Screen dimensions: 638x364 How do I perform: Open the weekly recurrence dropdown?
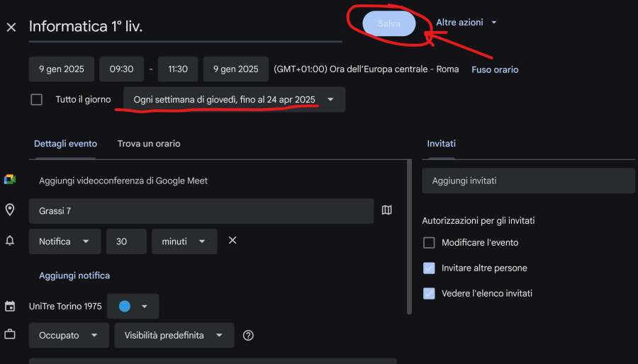coord(234,100)
